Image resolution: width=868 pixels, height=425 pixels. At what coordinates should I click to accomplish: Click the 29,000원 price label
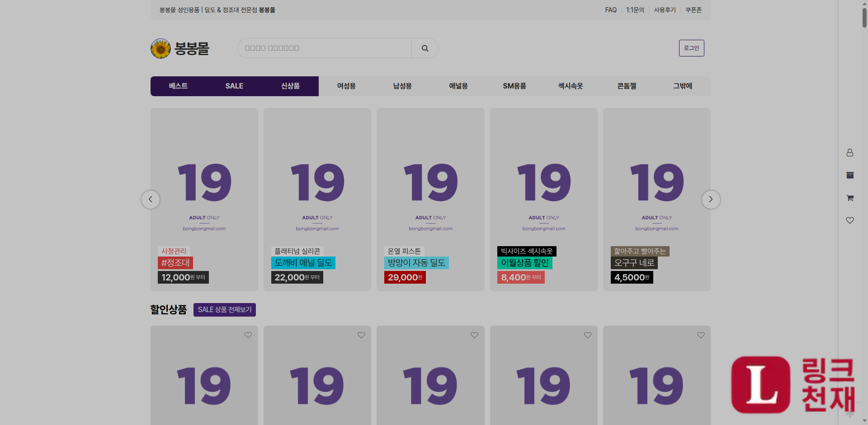point(405,277)
